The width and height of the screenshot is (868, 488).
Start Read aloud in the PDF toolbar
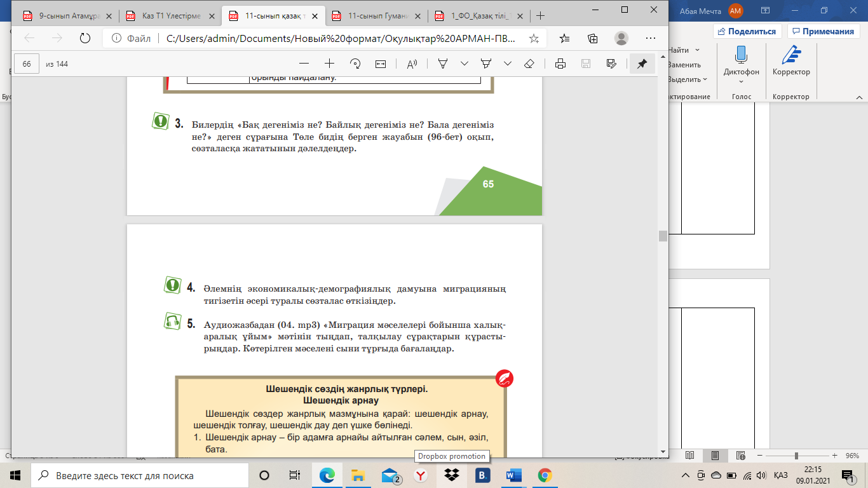click(412, 64)
